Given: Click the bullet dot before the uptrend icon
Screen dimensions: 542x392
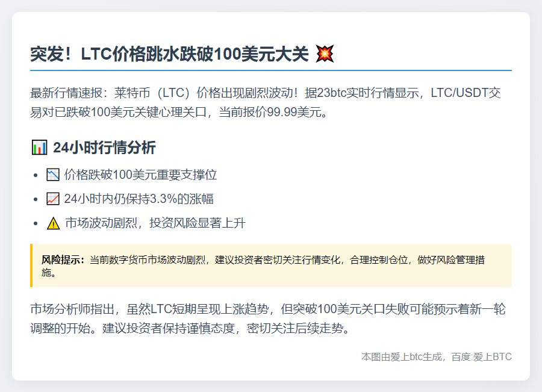Looking at the screenshot, I should 36,199.
